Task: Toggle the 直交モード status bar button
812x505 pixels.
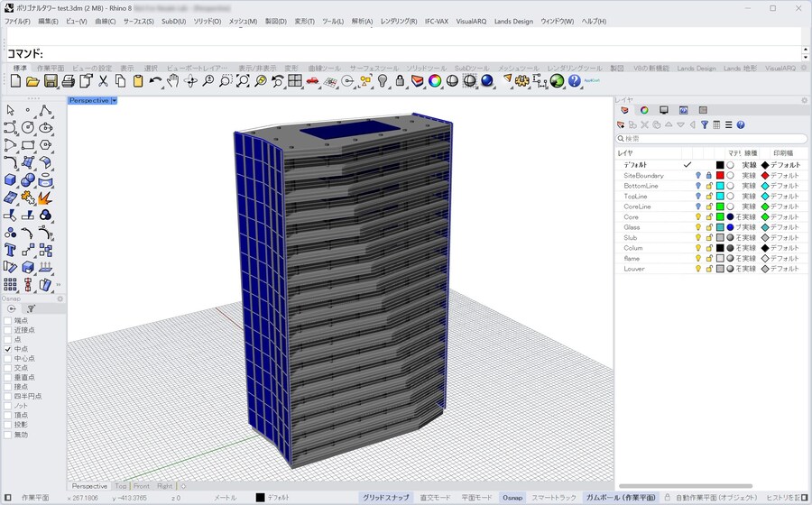Action: tap(435, 498)
